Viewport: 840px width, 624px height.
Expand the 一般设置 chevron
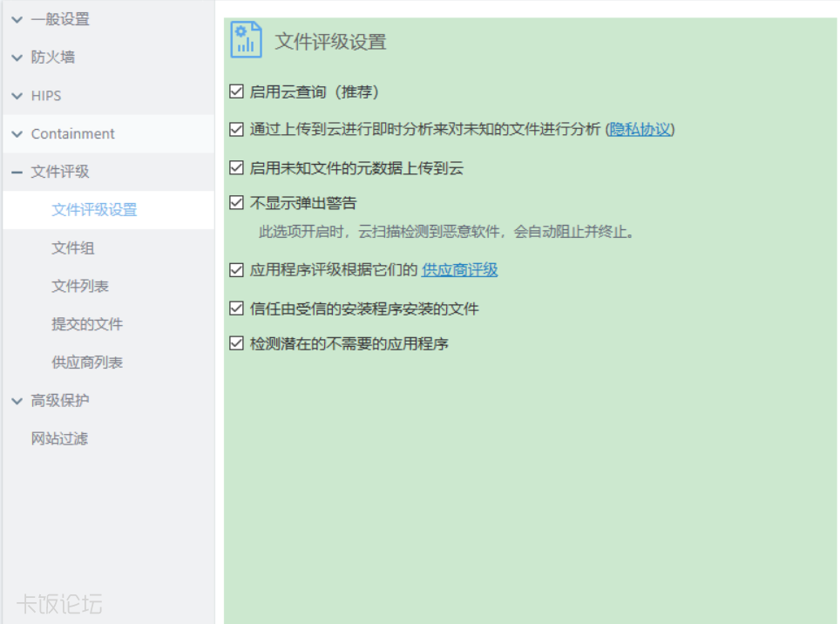17,20
